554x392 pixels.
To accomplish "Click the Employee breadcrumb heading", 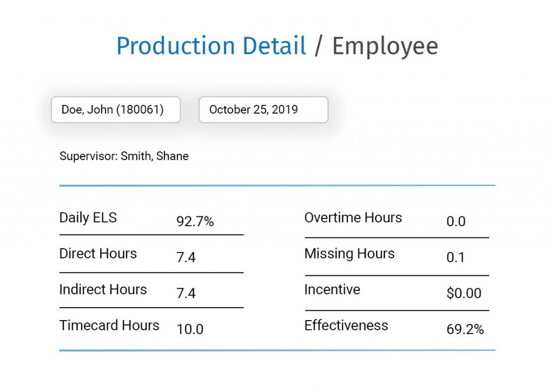I will tap(385, 46).
